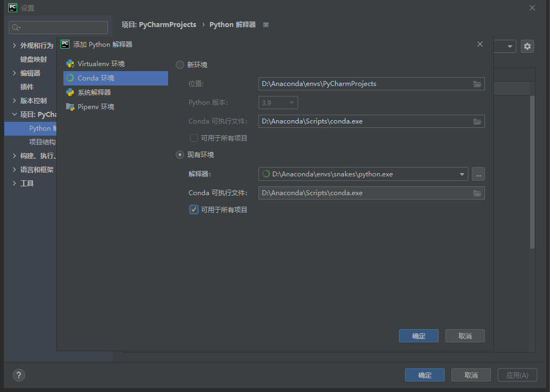This screenshot has height=392, width=550.
Task: Open the interpreter settings gear icon
Action: tap(527, 46)
